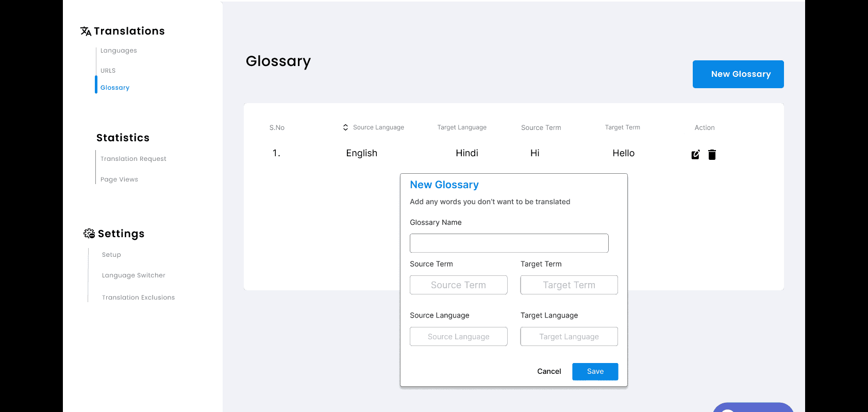
Task: Focus the Glossary Name field
Action: (x=509, y=243)
